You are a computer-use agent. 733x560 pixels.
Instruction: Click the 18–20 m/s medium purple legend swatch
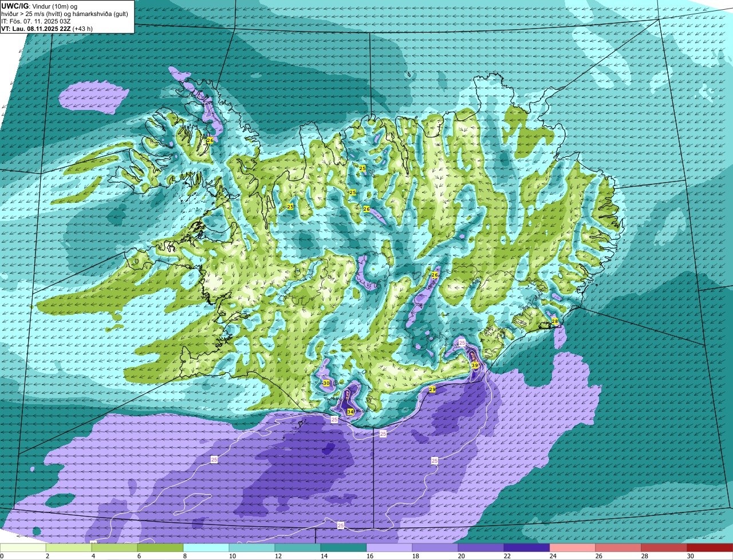tap(435, 547)
